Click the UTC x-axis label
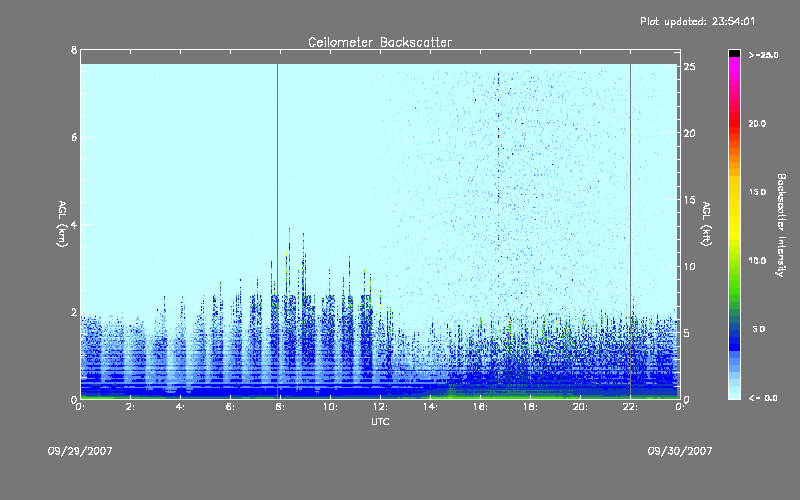The width and height of the screenshot is (800, 500). coord(380,421)
